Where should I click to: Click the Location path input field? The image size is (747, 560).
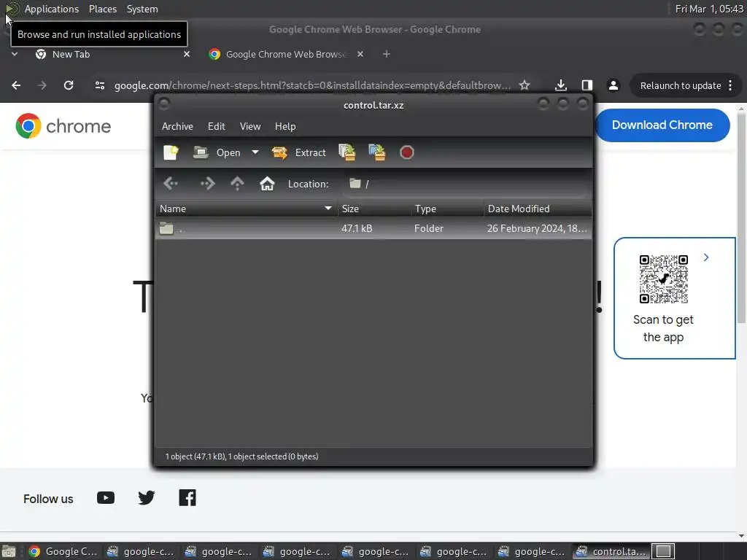coord(465,184)
